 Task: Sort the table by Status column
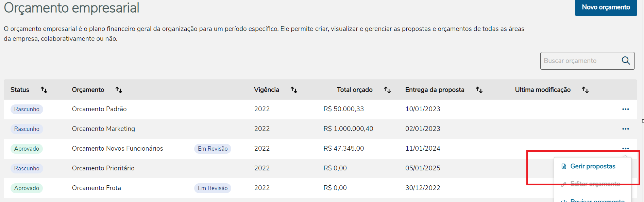coord(44,90)
